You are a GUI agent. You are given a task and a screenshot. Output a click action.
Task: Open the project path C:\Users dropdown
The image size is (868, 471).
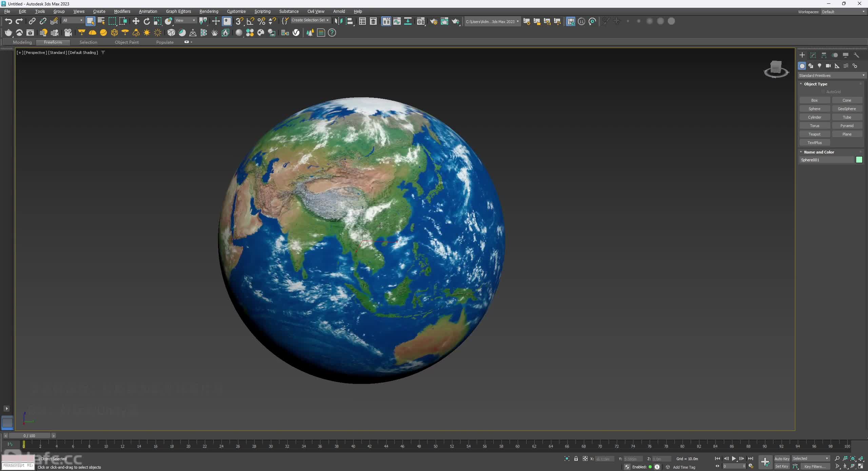pos(492,21)
